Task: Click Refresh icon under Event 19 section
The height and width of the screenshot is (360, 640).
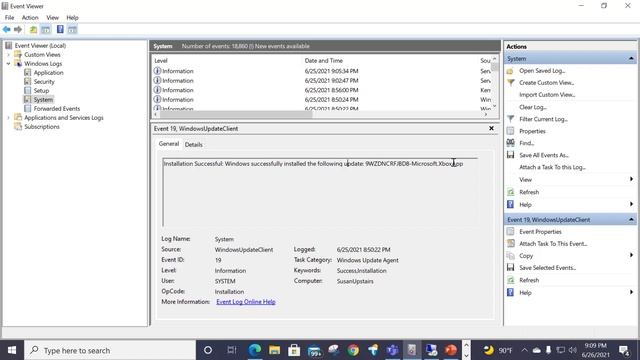Action: [x=511, y=280]
